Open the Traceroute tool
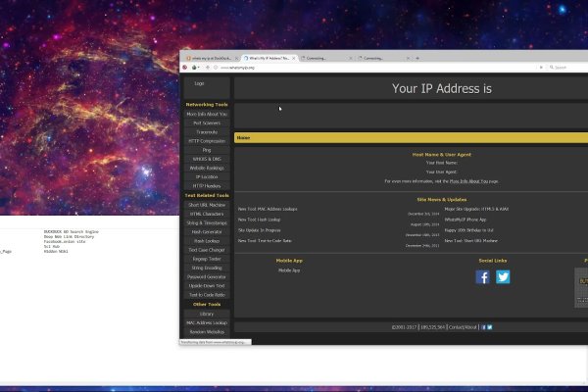This screenshot has width=588, height=392. (x=207, y=132)
